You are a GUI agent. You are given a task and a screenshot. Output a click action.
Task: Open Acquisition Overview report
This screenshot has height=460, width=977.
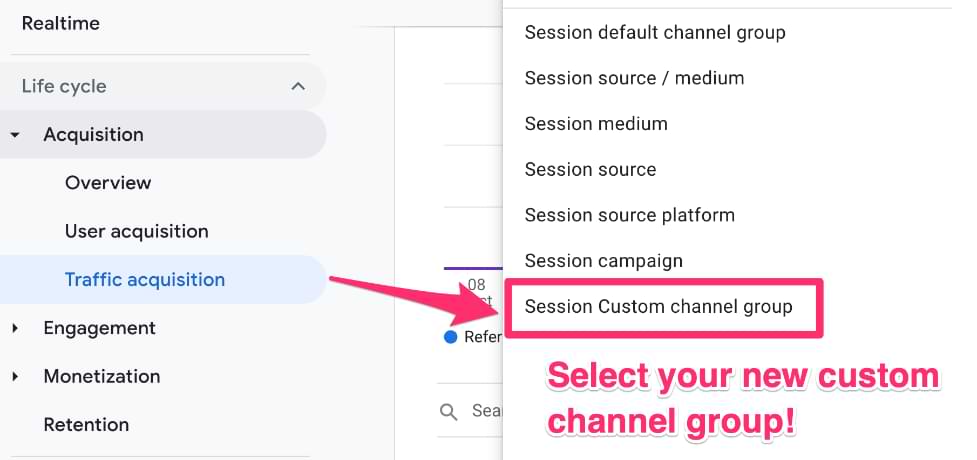[108, 183]
